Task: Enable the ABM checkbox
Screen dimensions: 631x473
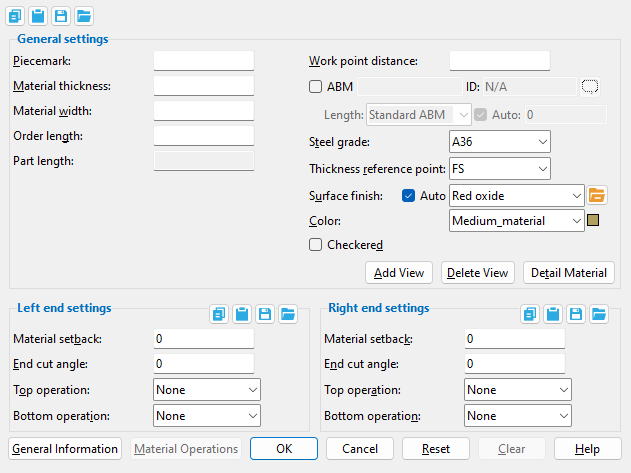Action: point(316,87)
